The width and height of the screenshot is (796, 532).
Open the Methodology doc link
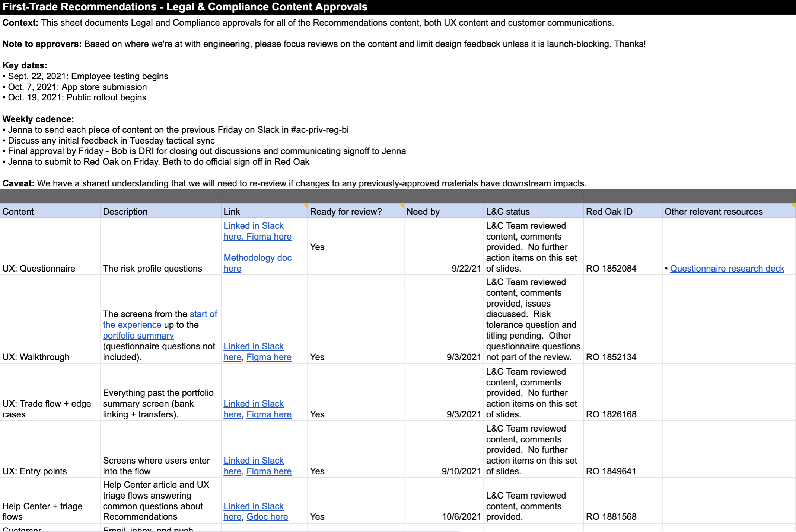coord(257,257)
